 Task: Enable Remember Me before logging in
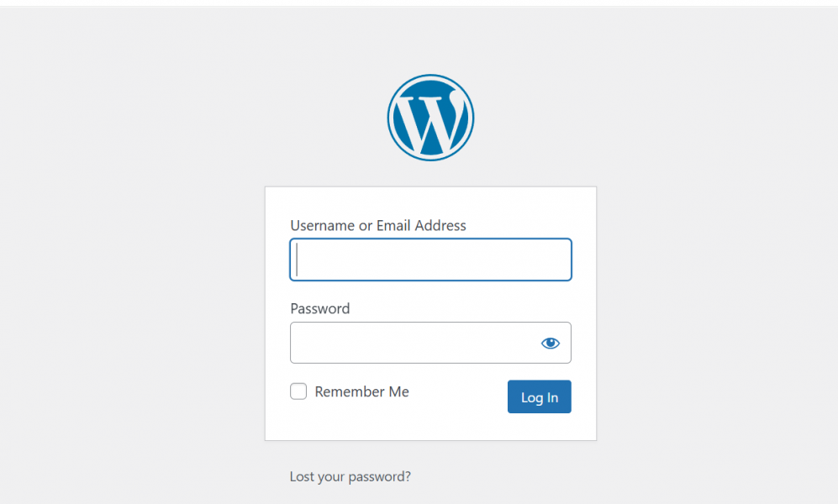(298, 391)
